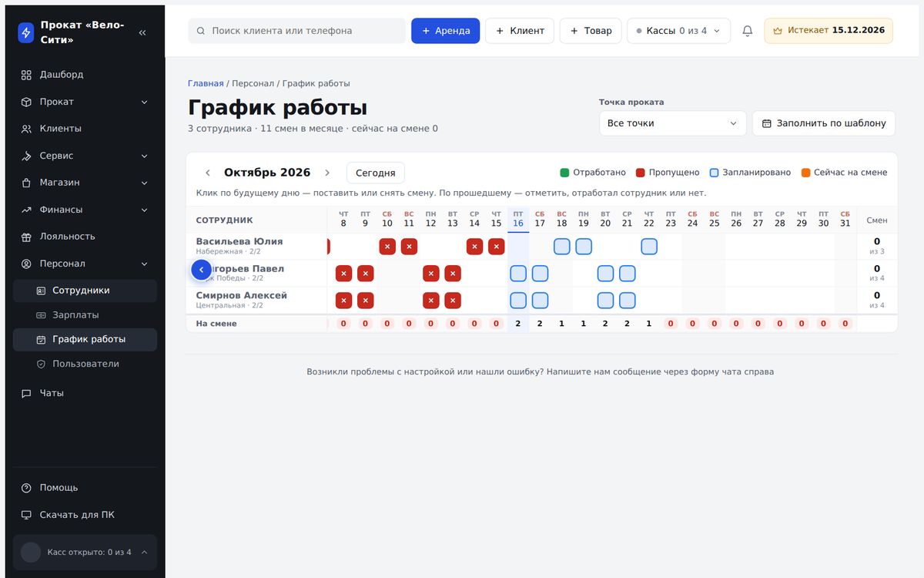
Task: Toggle Pavel's planned shift on the 21st
Action: click(x=628, y=274)
